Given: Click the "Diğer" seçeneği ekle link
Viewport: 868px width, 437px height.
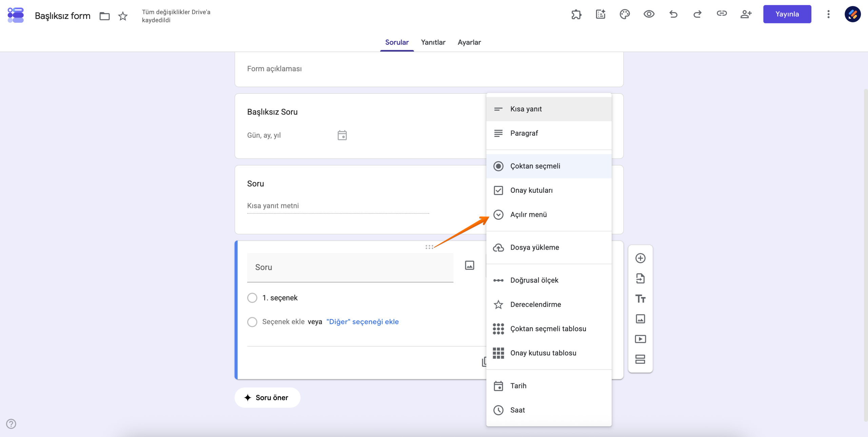Looking at the screenshot, I should [x=362, y=322].
